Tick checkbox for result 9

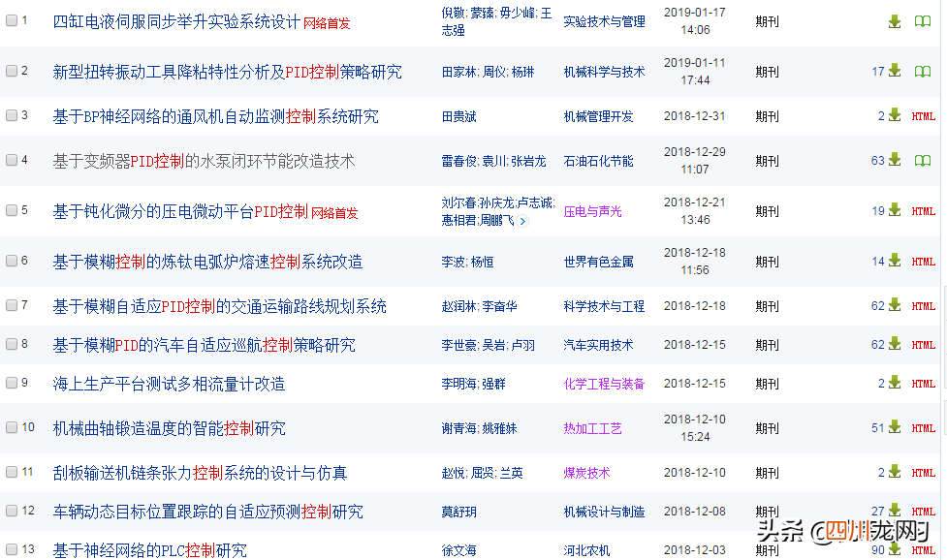coord(12,383)
